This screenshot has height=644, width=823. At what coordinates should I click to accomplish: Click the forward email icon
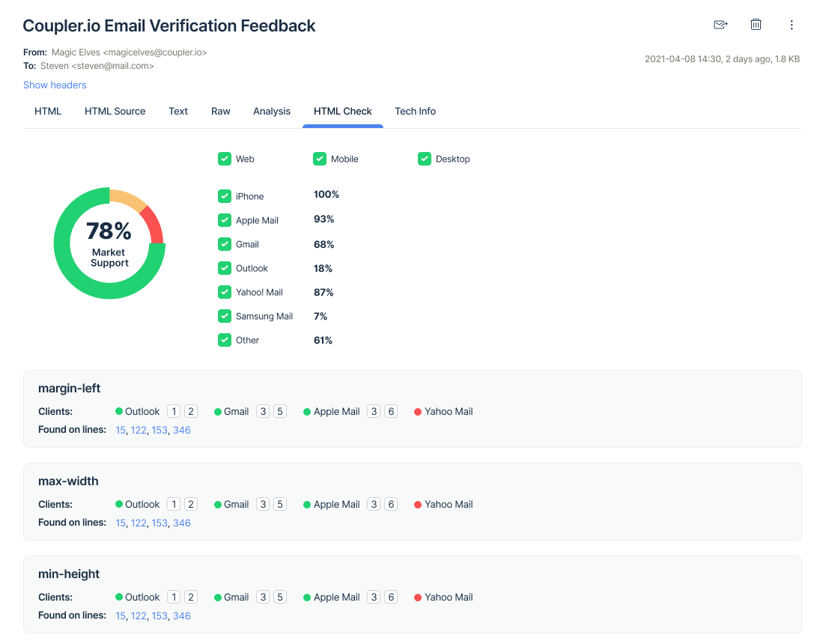(720, 24)
